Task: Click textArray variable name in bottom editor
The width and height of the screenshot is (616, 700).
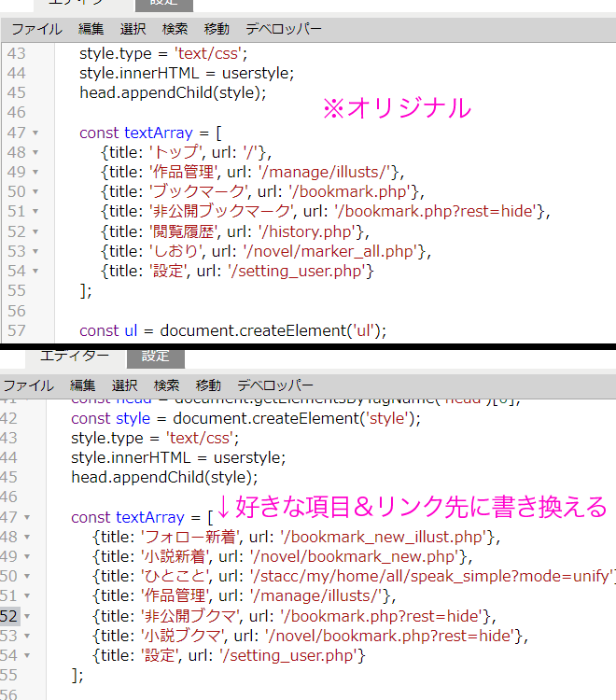Action: (150, 517)
